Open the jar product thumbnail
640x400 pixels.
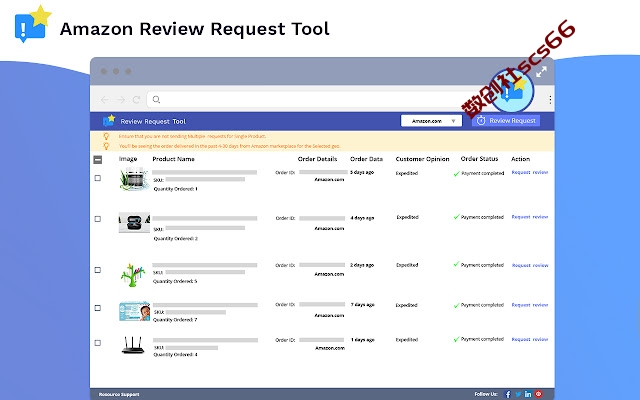133,179
